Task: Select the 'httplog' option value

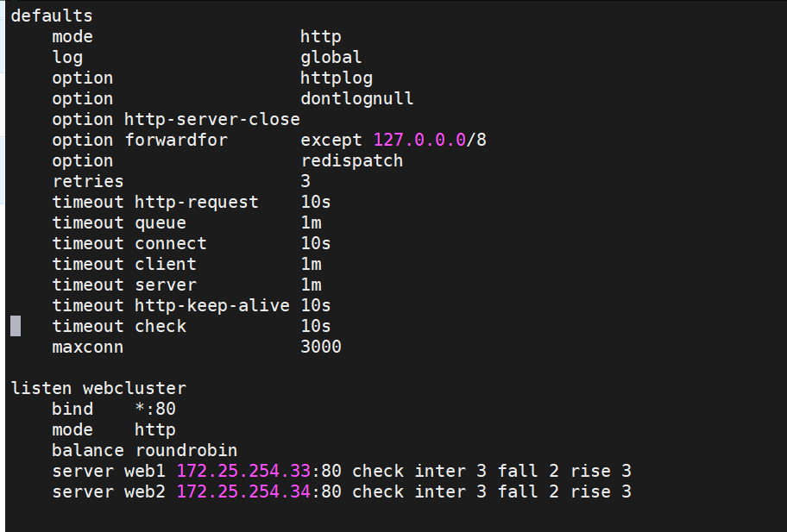Action: 337,78
